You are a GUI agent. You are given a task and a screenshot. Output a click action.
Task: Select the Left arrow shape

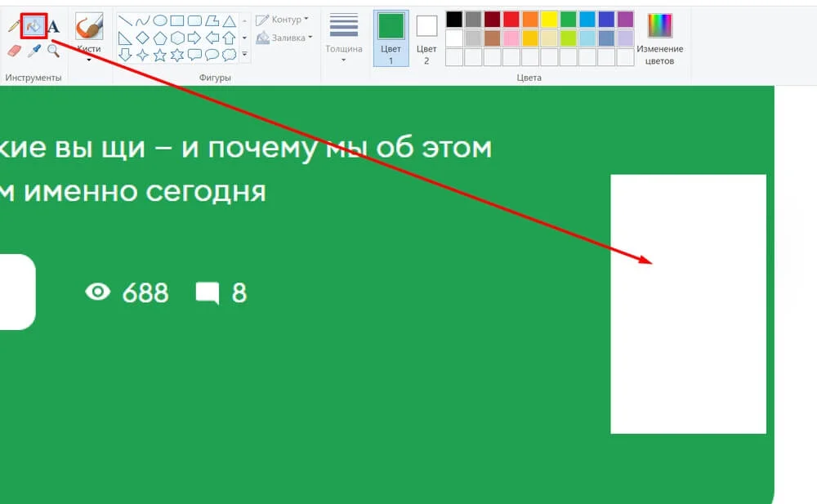tap(212, 38)
